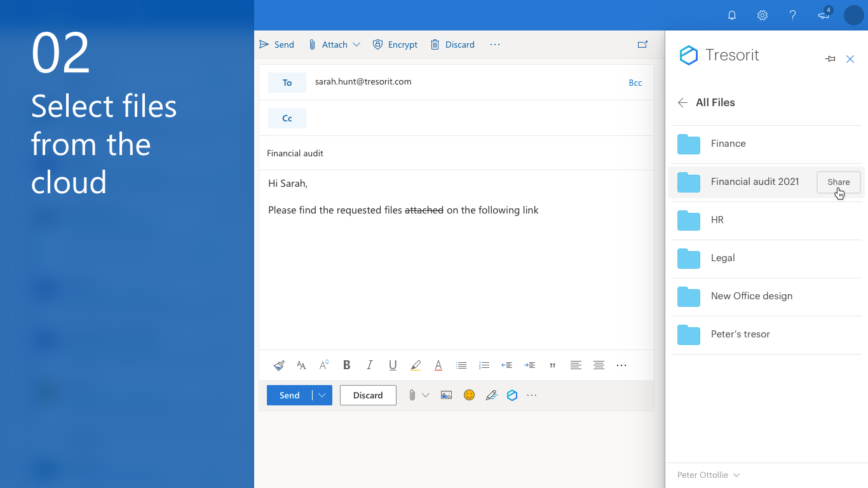Viewport: 868px width, 488px height.
Task: Click the paperclip attach icon
Action: click(x=412, y=395)
